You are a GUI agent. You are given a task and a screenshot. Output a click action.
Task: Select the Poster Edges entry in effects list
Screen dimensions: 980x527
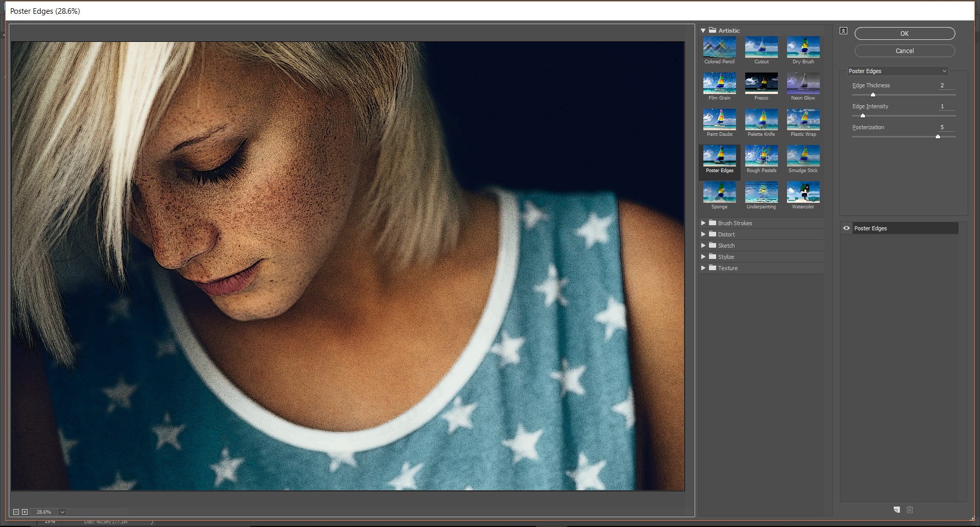888,228
